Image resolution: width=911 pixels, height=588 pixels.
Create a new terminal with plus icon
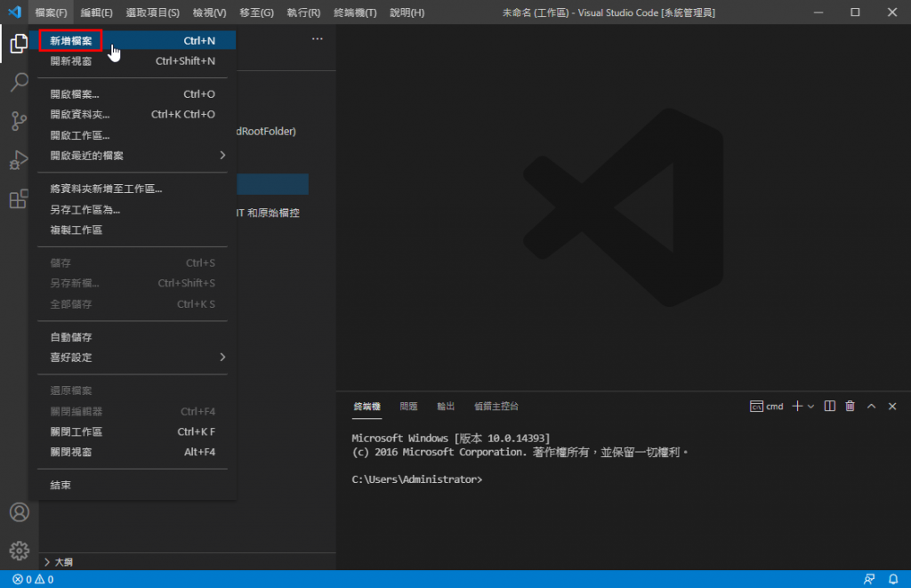click(x=797, y=407)
